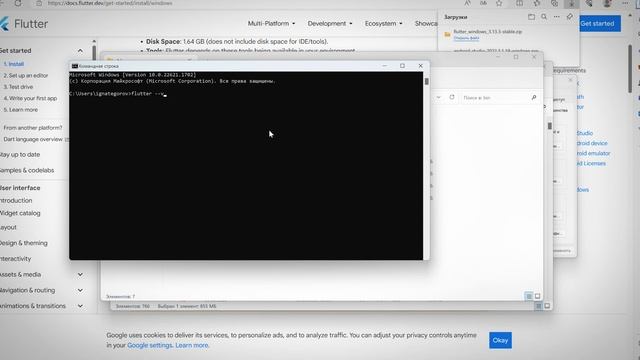Open Dart language overview link

point(33,139)
